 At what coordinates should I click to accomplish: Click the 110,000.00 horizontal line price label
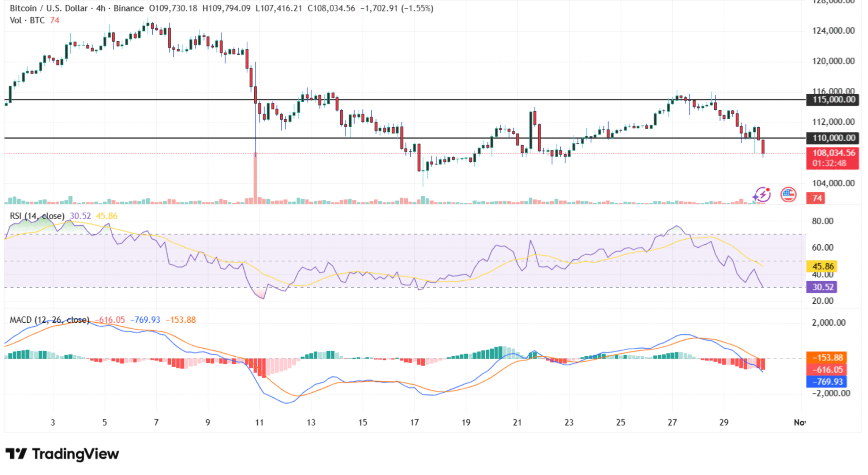tap(832, 138)
